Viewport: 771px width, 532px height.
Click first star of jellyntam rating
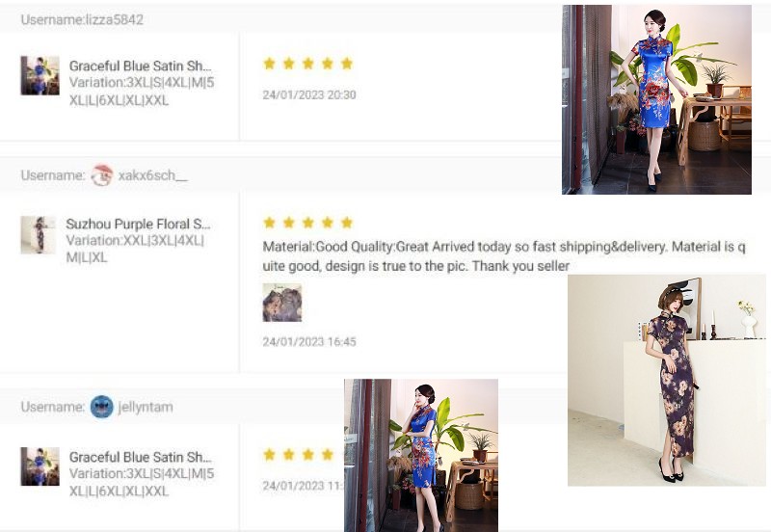(269, 454)
